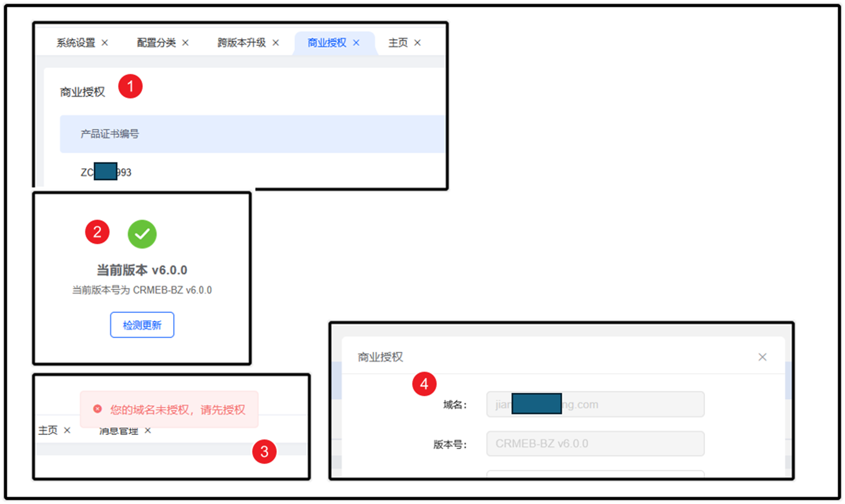Screen dimensions: 845x504
Task: Click the green checkmark success icon
Action: 142,234
